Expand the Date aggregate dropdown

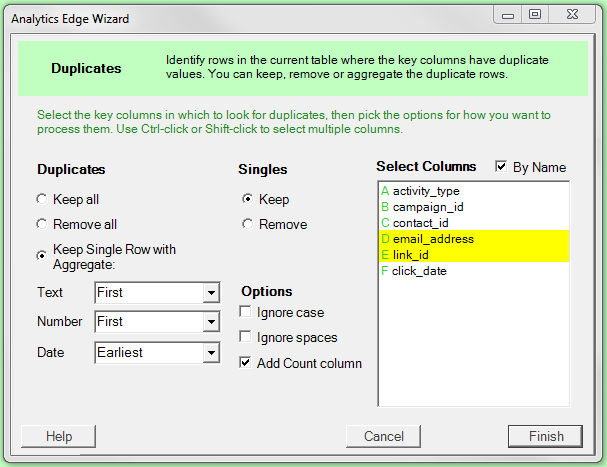pos(210,353)
